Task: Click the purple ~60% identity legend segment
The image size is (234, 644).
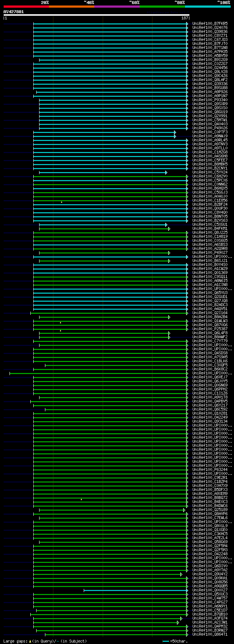Action: (x=117, y=6)
